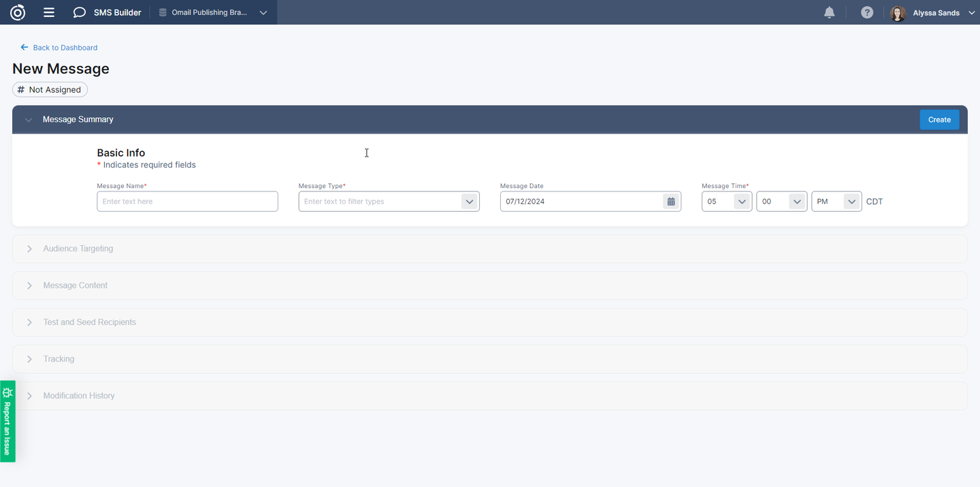Screen dimensions: 980x487
Task: Open the hour dropdown showing 05
Action: pyautogui.click(x=742, y=202)
